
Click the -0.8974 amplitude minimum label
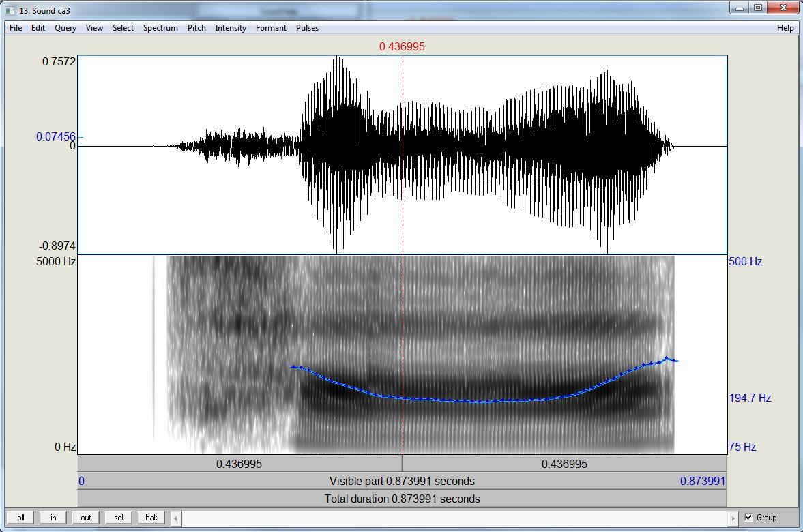tap(57, 246)
